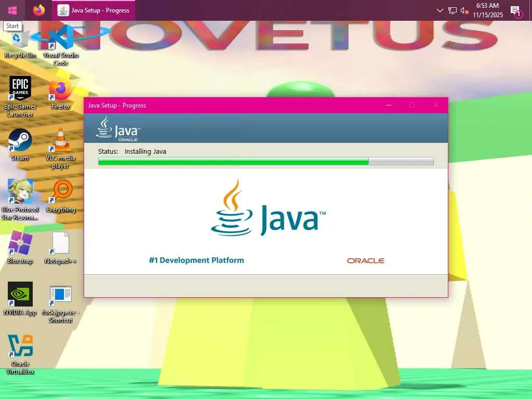The height and width of the screenshot is (399, 532).
Task: Select the Recycle Bin desktop icon
Action: 20,43
